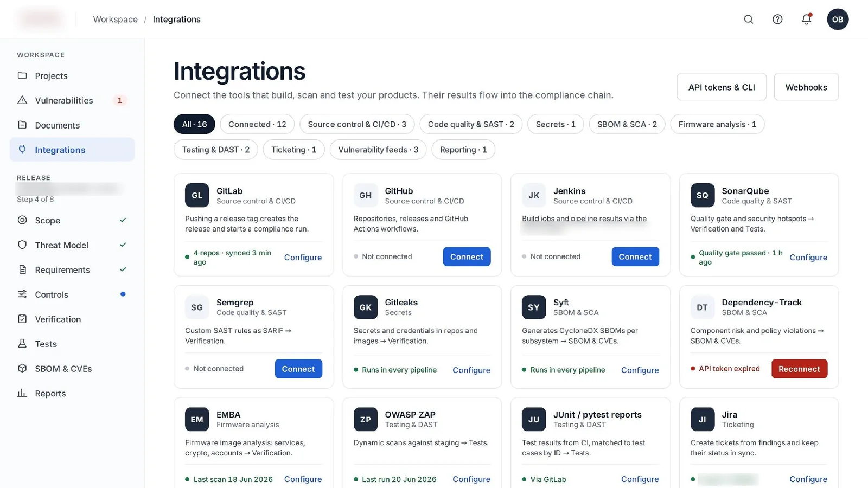Reconnect Dependency-Track

pyautogui.click(x=799, y=369)
